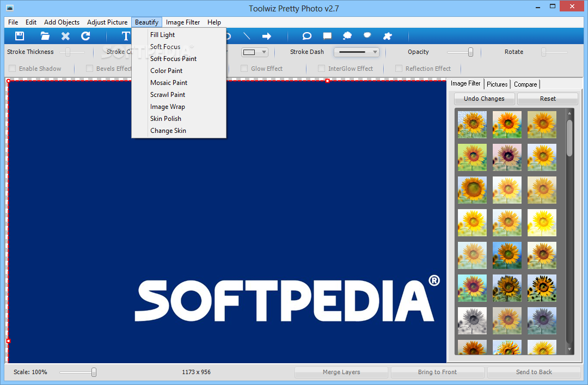Add a rectangular speech bubble

click(327, 36)
